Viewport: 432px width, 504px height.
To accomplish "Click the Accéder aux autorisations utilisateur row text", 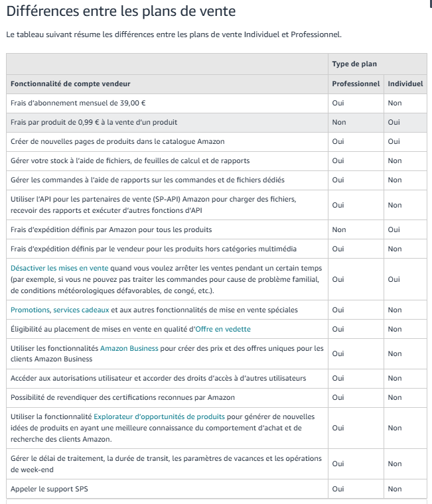I will [x=158, y=378].
